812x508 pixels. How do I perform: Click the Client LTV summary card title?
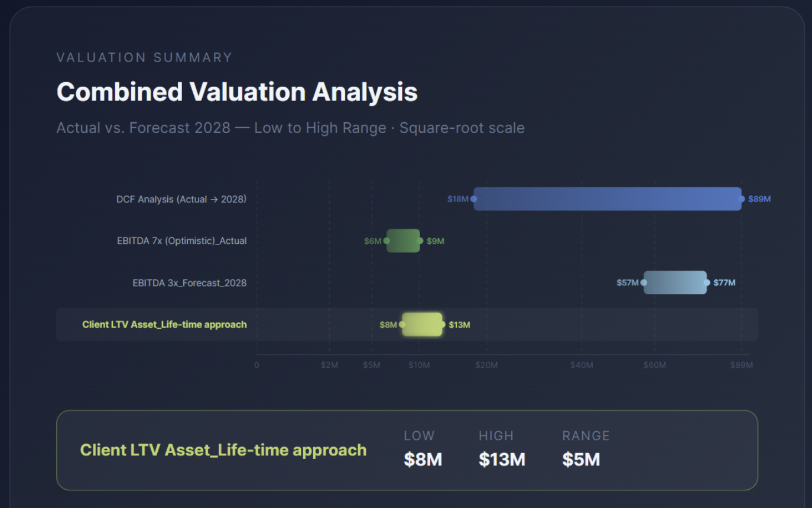pos(223,450)
